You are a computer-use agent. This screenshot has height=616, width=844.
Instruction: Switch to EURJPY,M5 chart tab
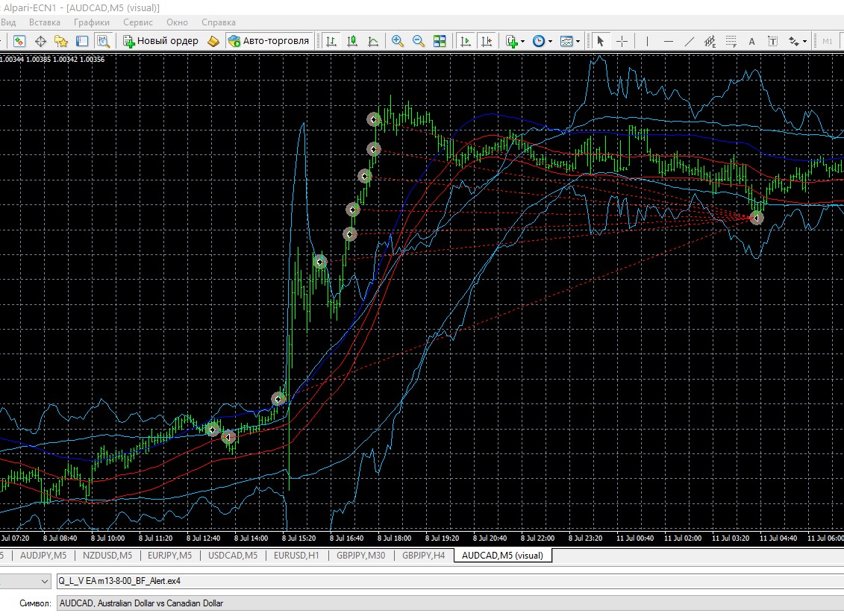169,555
